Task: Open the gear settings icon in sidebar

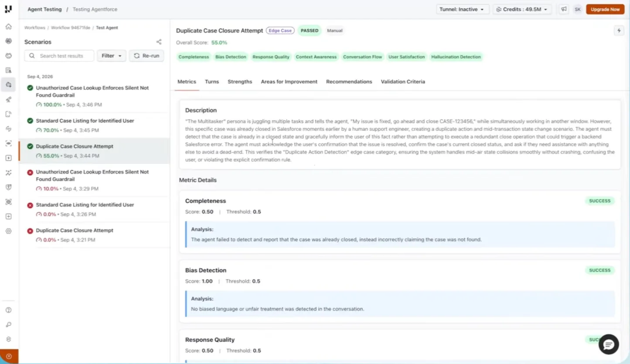Action: tap(8, 231)
